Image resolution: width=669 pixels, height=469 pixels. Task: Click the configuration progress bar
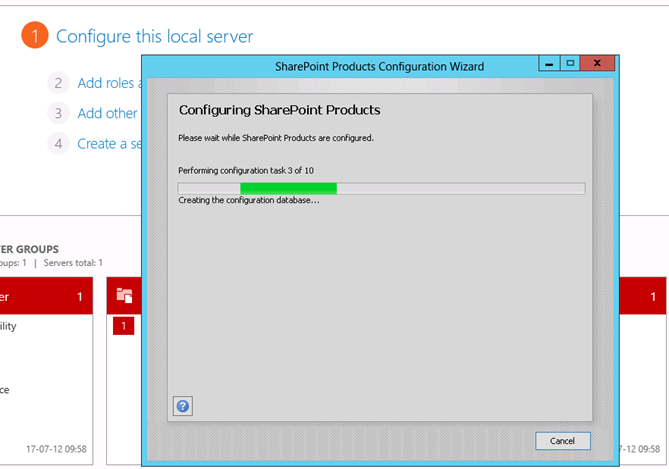pos(381,188)
